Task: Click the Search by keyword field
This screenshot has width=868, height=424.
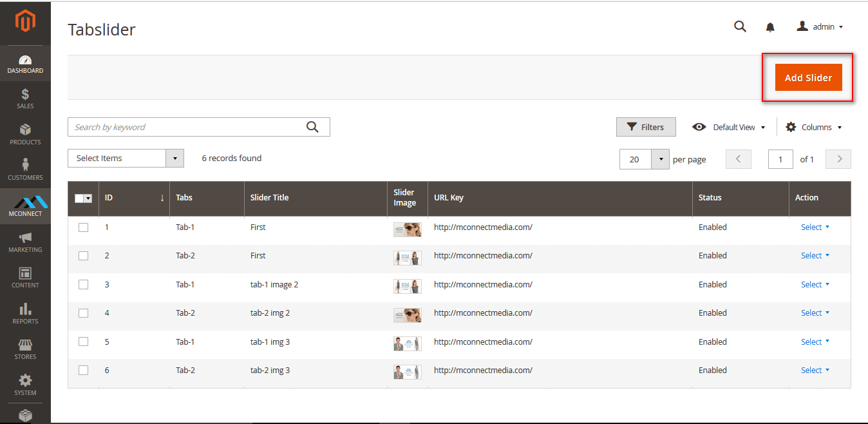Action: tap(185, 128)
